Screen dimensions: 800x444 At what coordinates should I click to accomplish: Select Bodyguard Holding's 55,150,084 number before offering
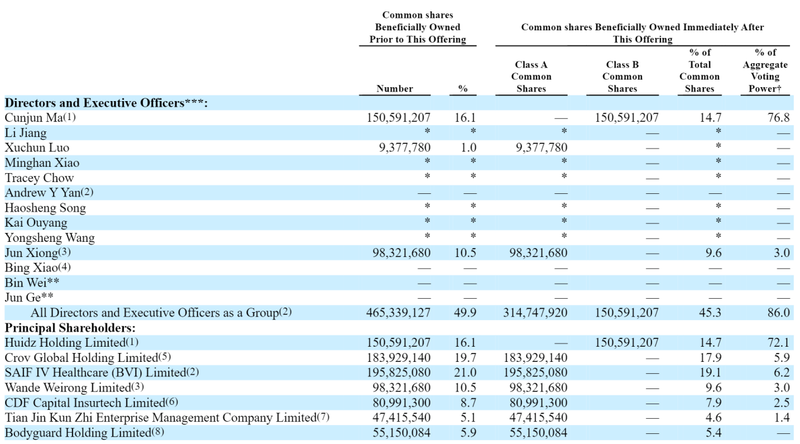[402, 433]
